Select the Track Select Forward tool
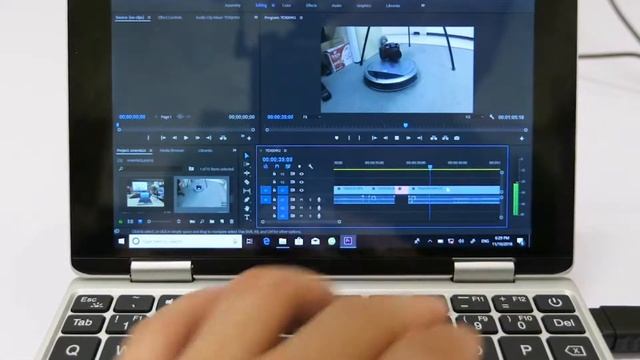This screenshot has width=640, height=360. pyautogui.click(x=247, y=164)
